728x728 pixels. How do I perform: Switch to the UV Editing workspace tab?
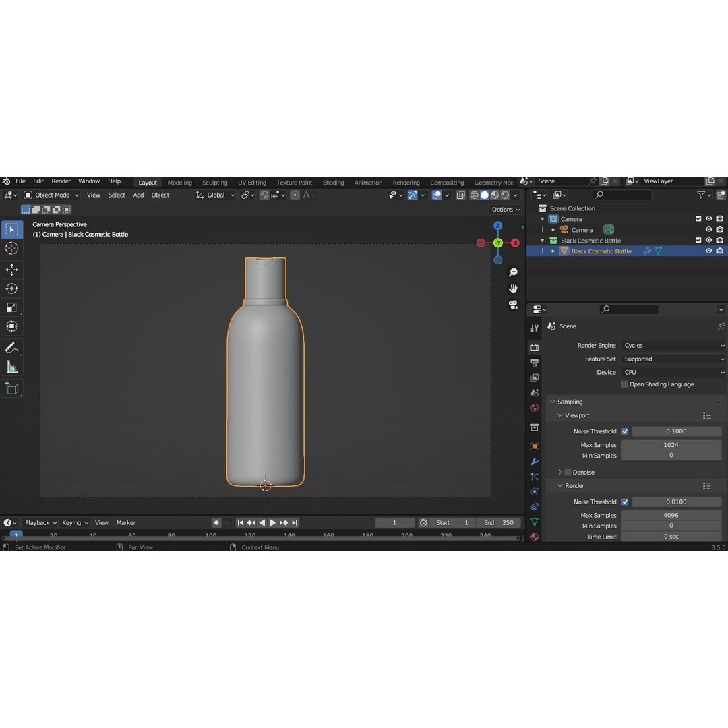click(x=252, y=183)
